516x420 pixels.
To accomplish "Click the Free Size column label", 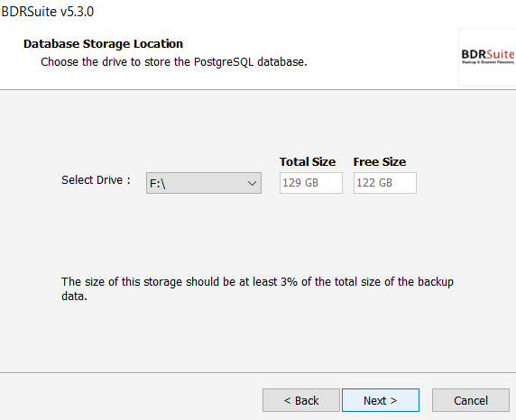I will pos(380,162).
